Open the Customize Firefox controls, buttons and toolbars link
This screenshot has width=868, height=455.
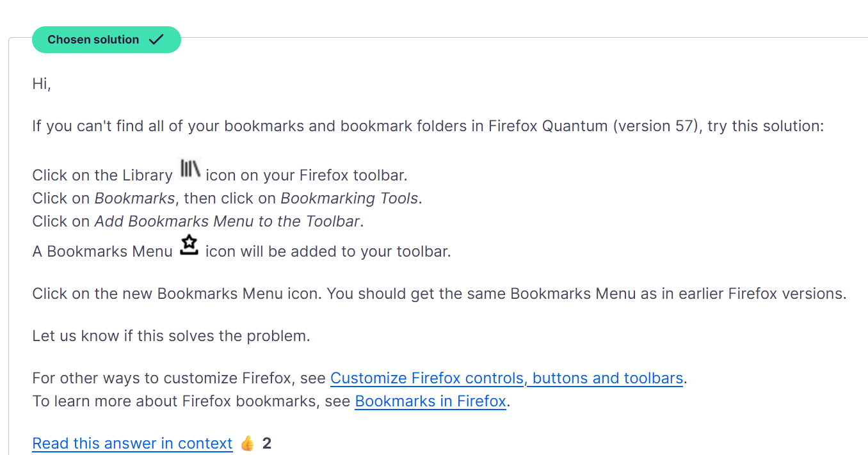pos(506,378)
